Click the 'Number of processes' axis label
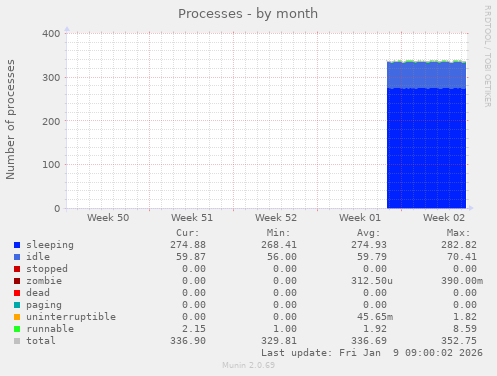This screenshot has height=376, width=497. click(10, 120)
